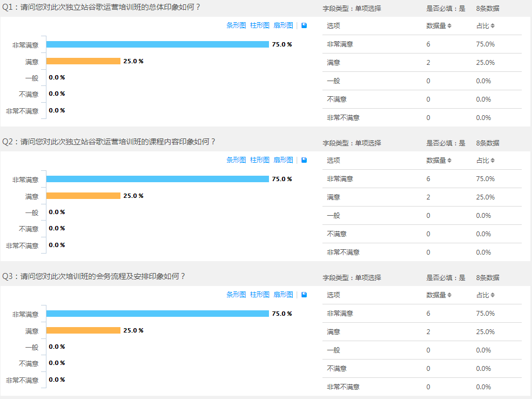Sort Q3 table by 占比 column arrows
The height and width of the screenshot is (399, 532).
point(493,295)
